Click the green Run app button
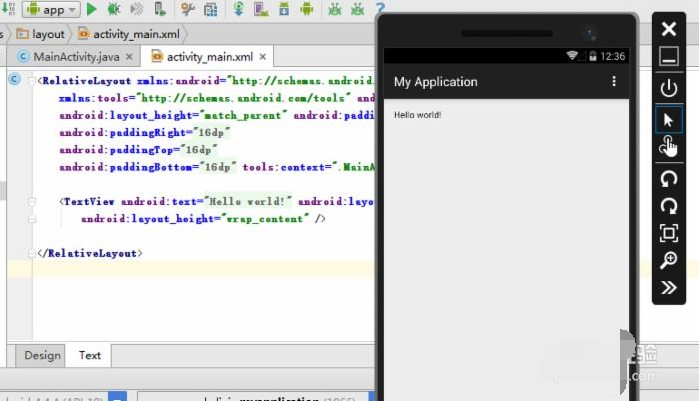This screenshot has width=699, height=401. (92, 9)
